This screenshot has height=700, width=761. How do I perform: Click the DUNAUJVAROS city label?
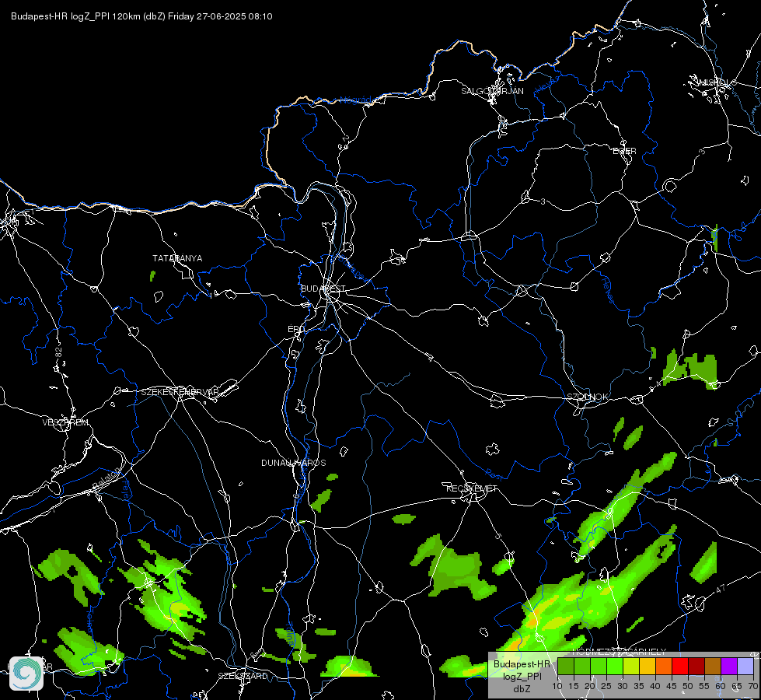tap(294, 463)
